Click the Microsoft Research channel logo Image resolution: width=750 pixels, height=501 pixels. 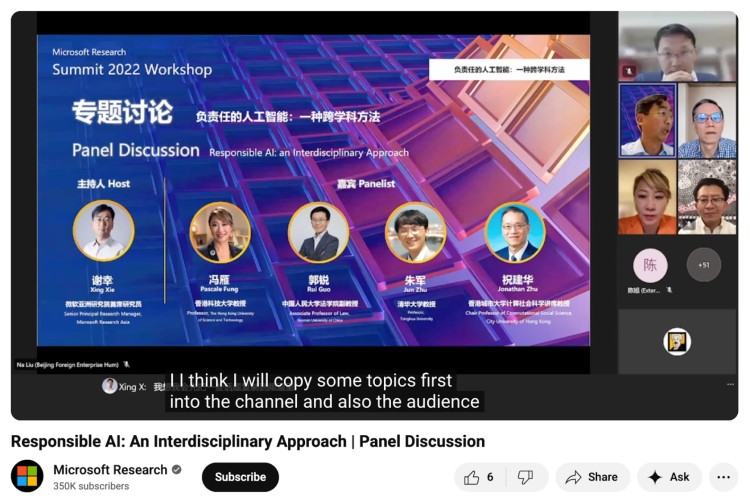tap(27, 477)
